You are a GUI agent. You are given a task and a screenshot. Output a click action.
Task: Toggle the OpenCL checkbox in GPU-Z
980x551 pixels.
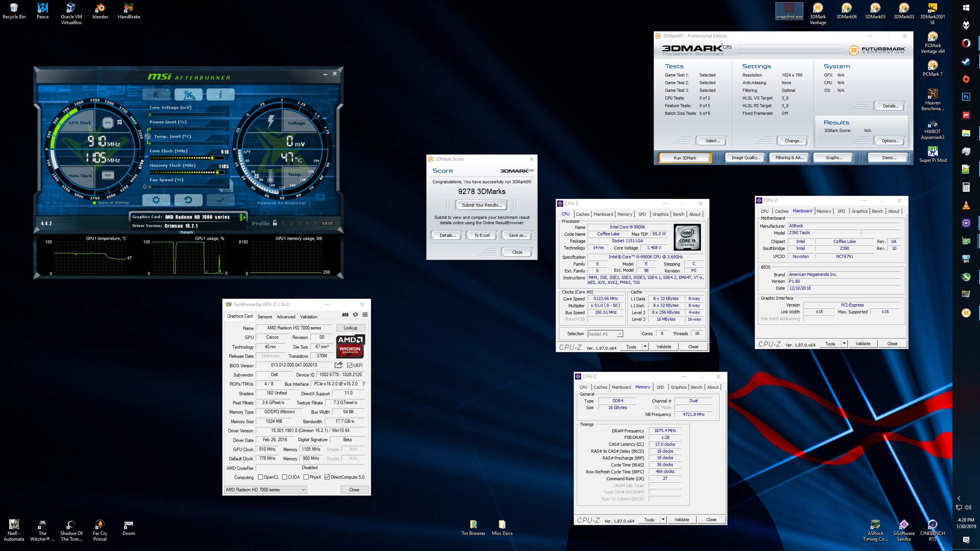click(x=260, y=477)
